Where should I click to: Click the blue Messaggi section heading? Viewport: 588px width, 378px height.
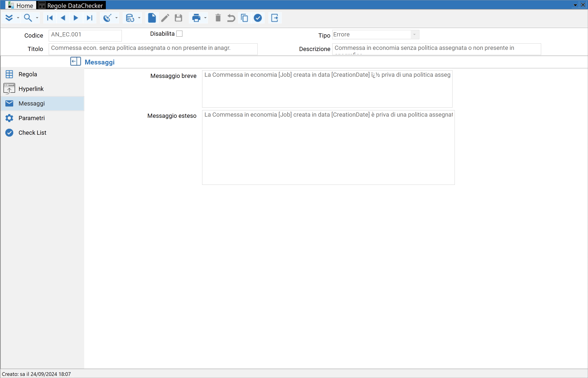[100, 62]
